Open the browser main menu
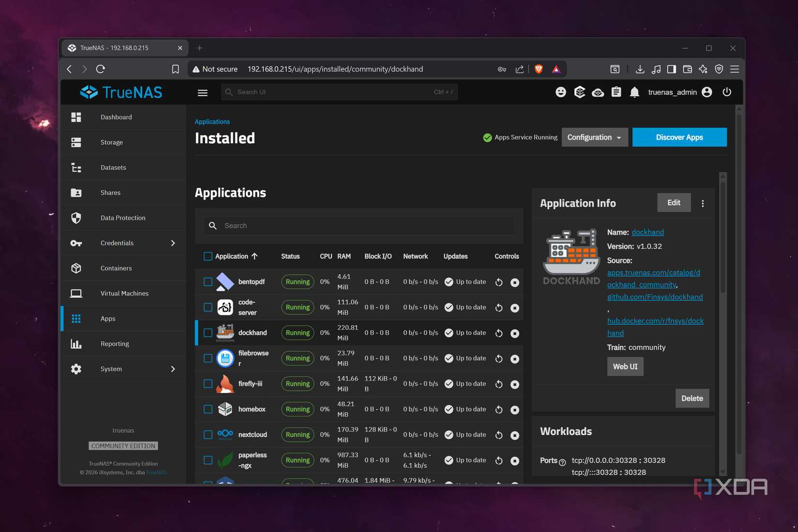Viewport: 798px width, 532px height. 734,69
